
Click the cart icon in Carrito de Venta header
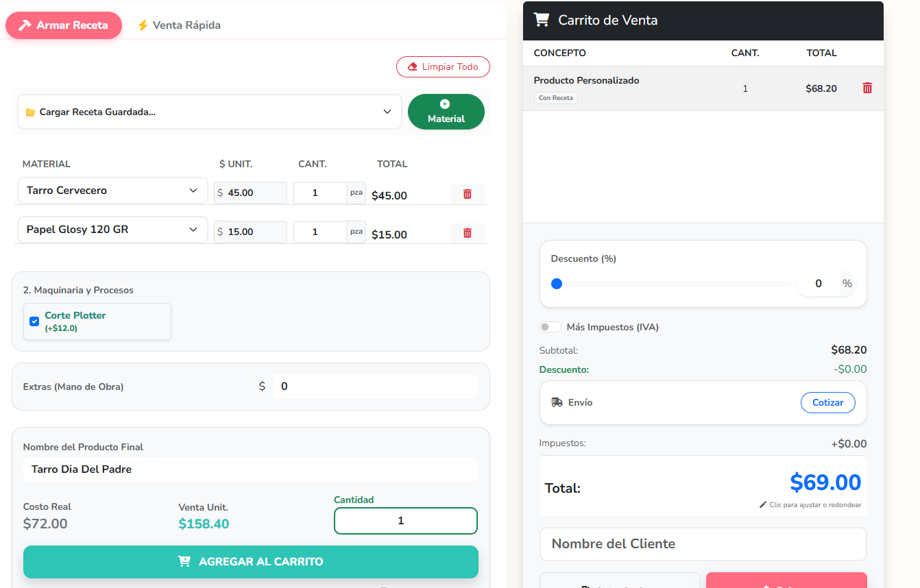542,20
